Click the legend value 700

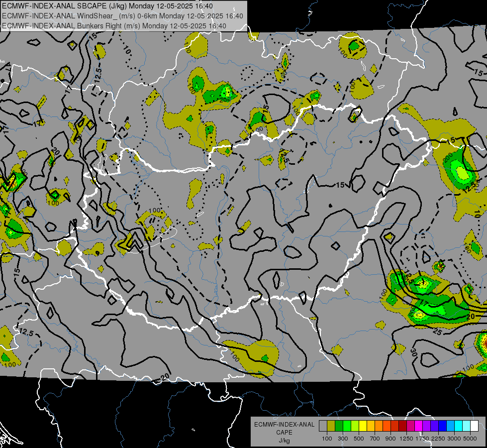[x=375, y=439]
